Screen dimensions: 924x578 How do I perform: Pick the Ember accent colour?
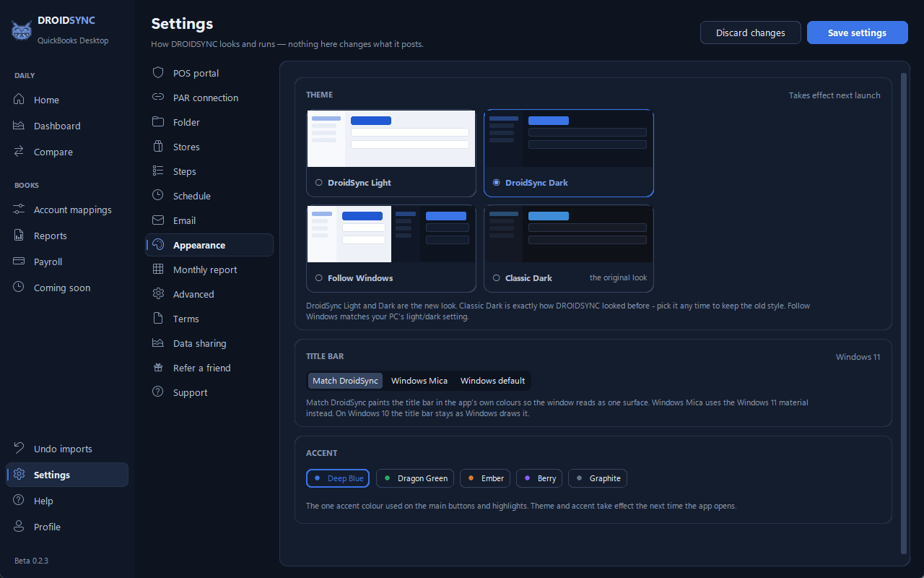[x=485, y=478]
